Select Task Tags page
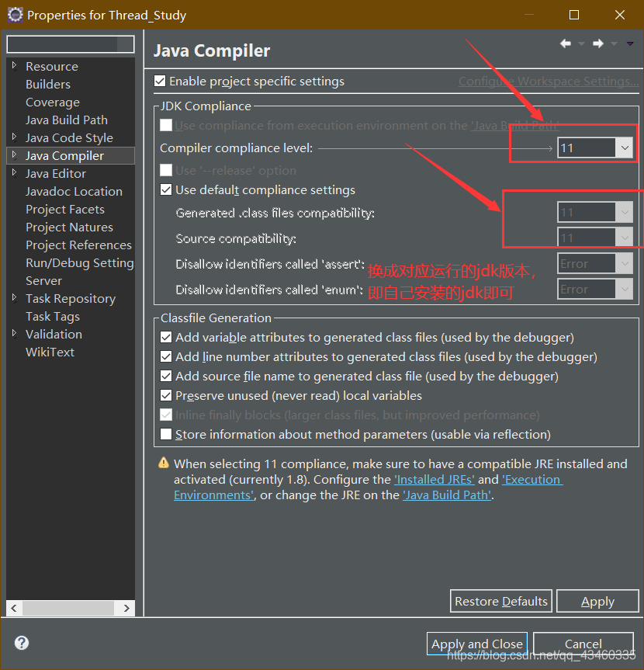This screenshot has height=670, width=644. (53, 317)
